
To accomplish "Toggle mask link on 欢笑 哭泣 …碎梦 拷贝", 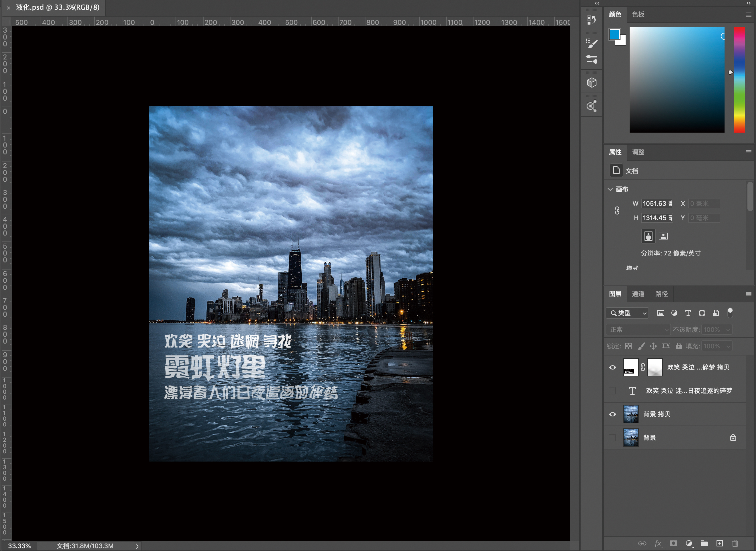I will point(643,367).
